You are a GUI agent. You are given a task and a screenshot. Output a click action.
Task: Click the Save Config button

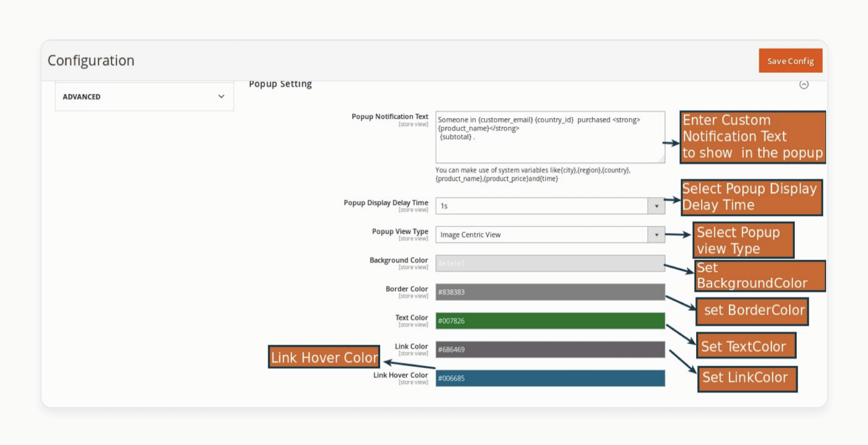tap(790, 61)
